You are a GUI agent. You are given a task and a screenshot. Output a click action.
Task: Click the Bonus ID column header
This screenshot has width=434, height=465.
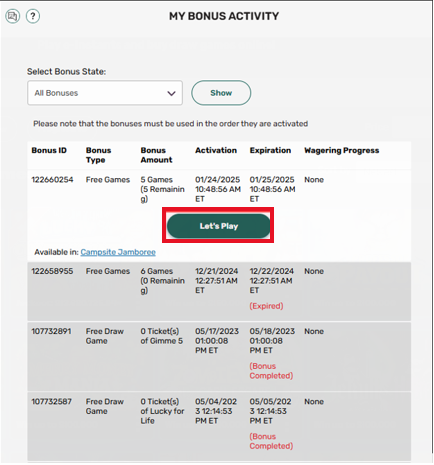(x=49, y=150)
